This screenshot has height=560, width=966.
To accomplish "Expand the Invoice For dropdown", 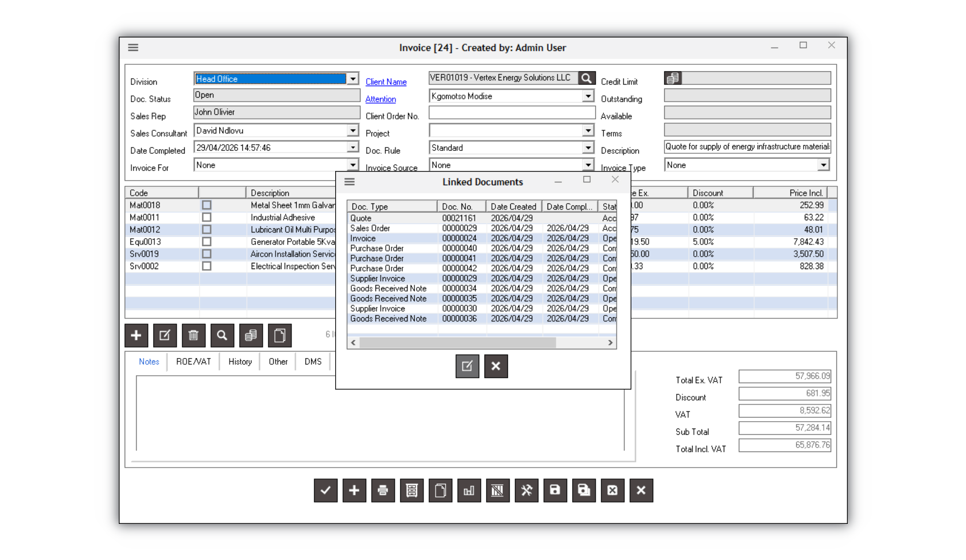I will (352, 165).
